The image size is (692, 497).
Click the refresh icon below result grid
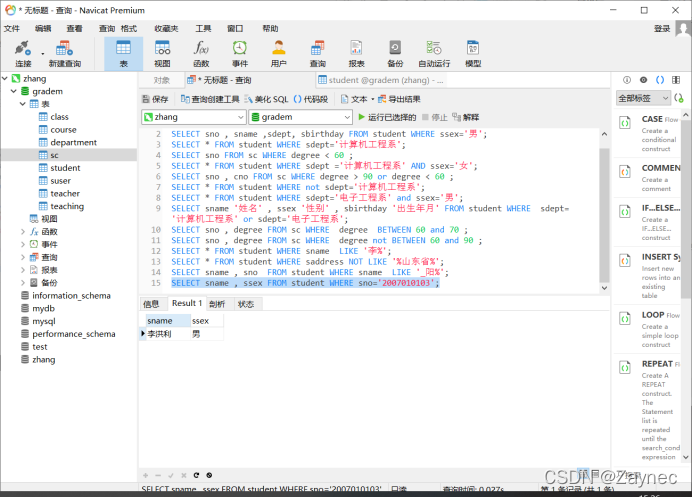(196, 475)
